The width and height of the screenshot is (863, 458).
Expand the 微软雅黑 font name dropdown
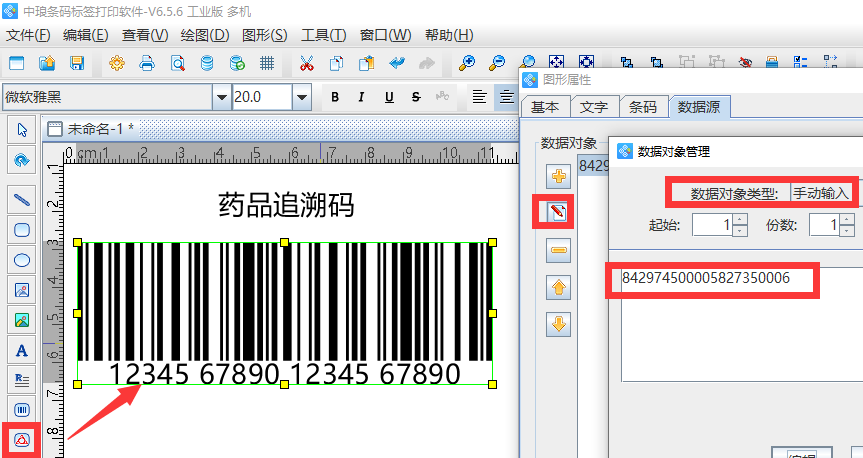[221, 97]
